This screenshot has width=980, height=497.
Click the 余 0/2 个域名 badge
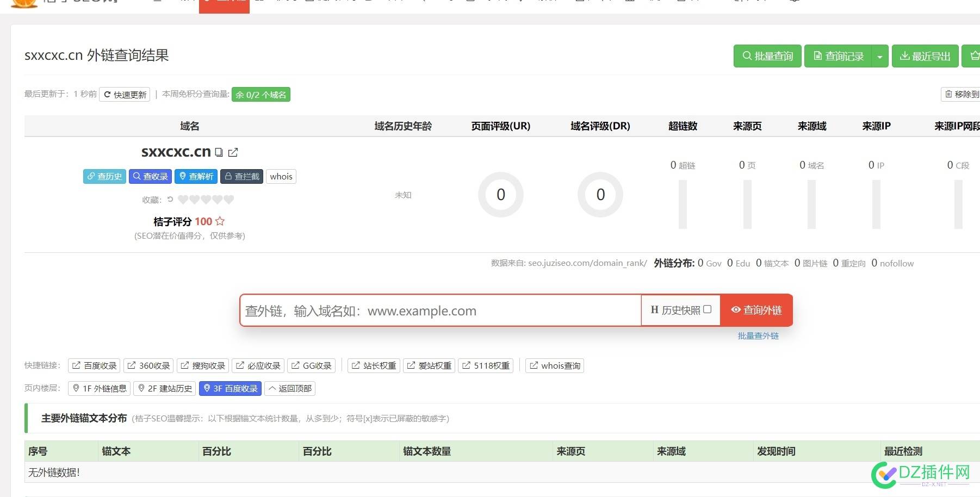261,95
